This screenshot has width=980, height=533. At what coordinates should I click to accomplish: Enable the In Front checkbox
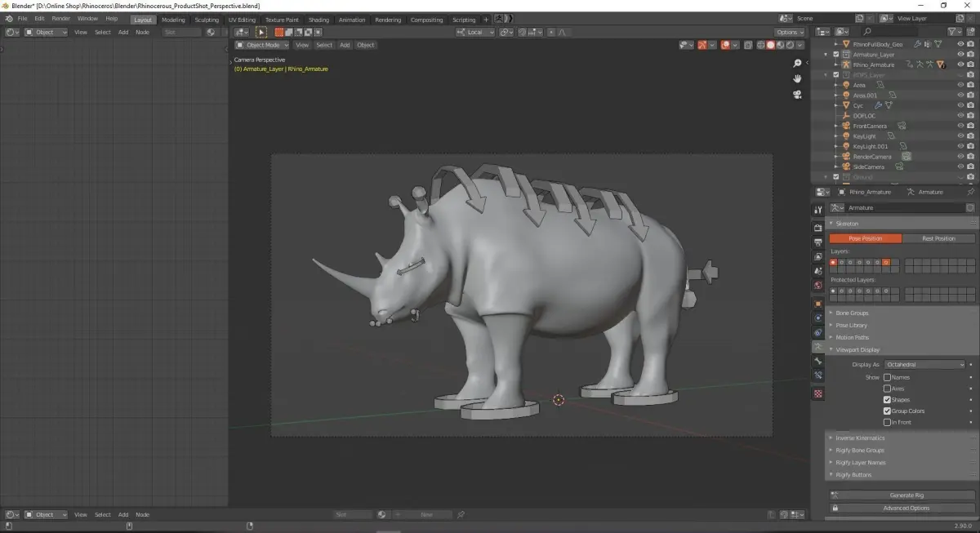pyautogui.click(x=888, y=422)
